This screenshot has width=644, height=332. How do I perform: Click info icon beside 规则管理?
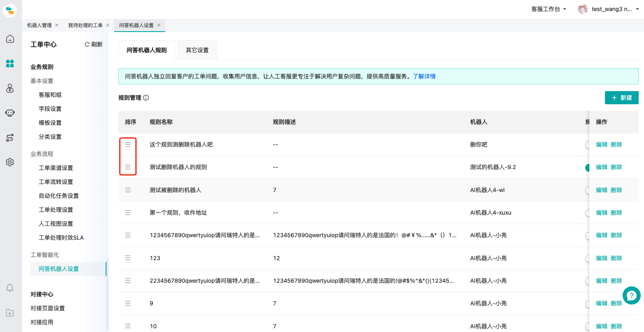[146, 98]
